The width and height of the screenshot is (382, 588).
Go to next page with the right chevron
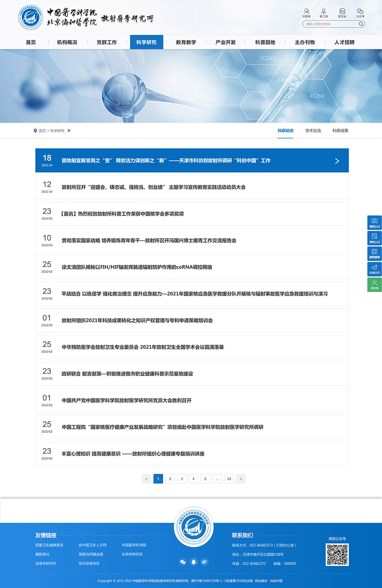pos(241,479)
